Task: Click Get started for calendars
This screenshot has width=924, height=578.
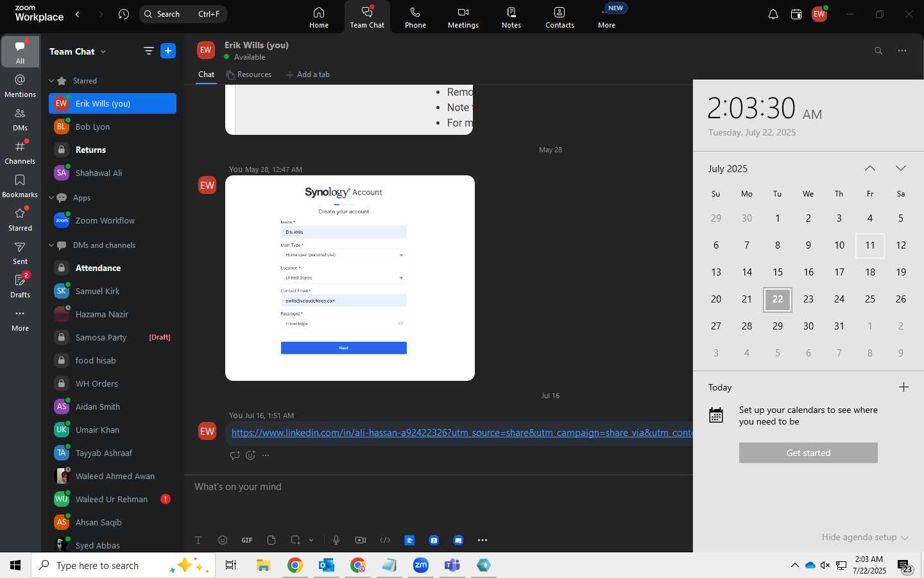Action: click(809, 453)
